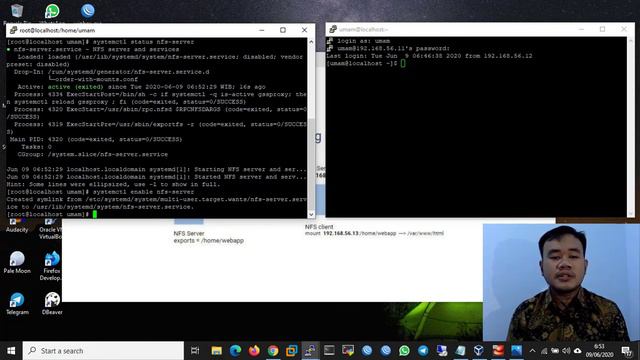Launch Google Chrome from the taskbar
Image resolution: width=640 pixels, height=360 pixels.
(x=273, y=351)
